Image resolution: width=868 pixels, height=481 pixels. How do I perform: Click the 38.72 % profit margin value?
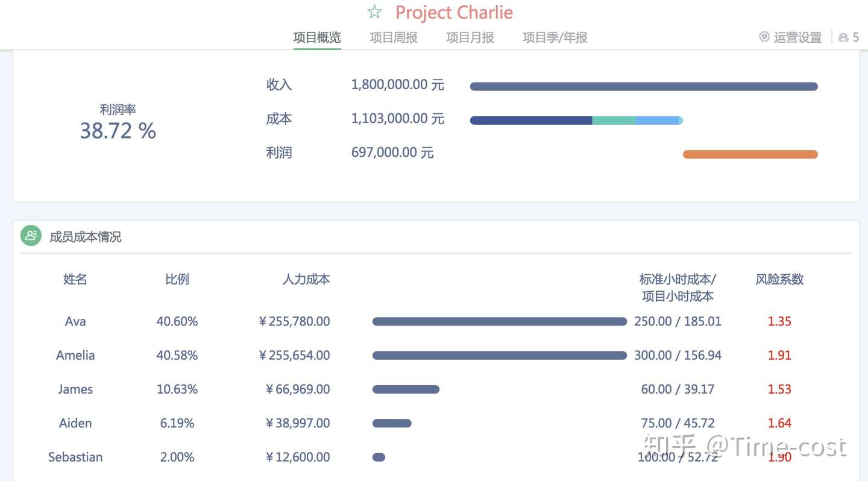coord(118,130)
